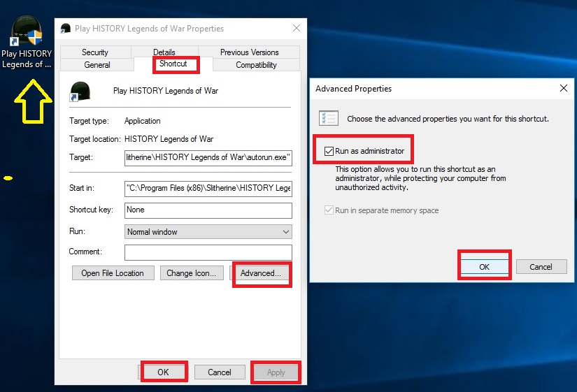The image size is (577, 392).
Task: Select the Shortcut tab
Action: 173,64
